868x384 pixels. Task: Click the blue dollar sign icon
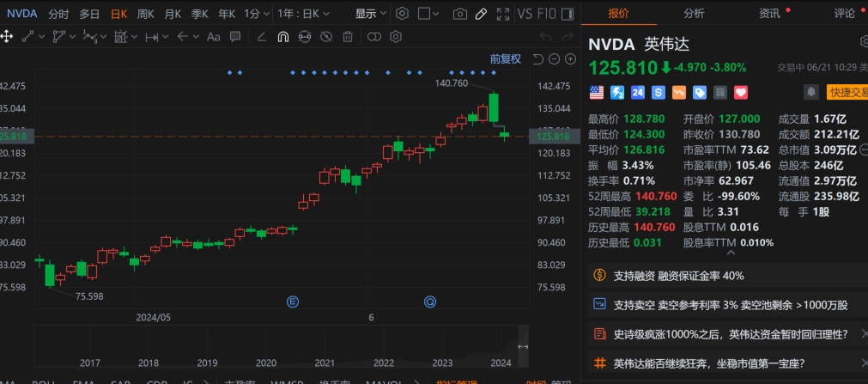coord(659,93)
